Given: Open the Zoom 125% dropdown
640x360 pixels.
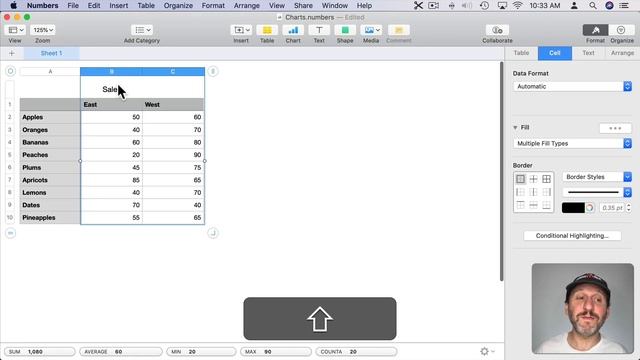Looking at the screenshot, I should 43,30.
